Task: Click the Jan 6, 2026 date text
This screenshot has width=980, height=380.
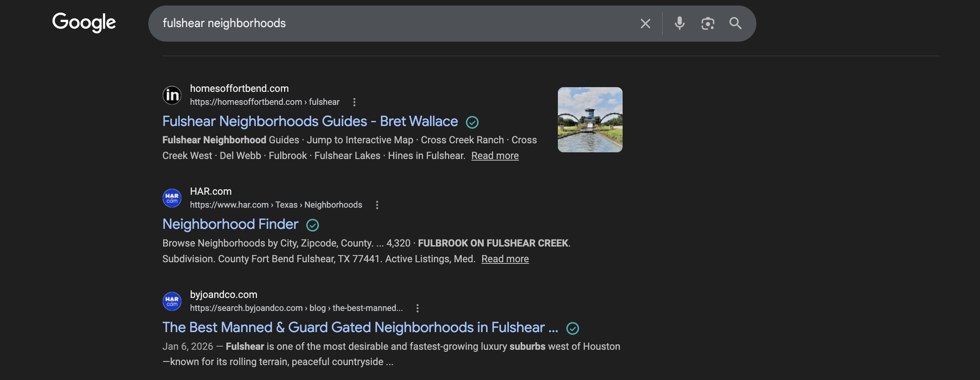Action: tap(188, 347)
